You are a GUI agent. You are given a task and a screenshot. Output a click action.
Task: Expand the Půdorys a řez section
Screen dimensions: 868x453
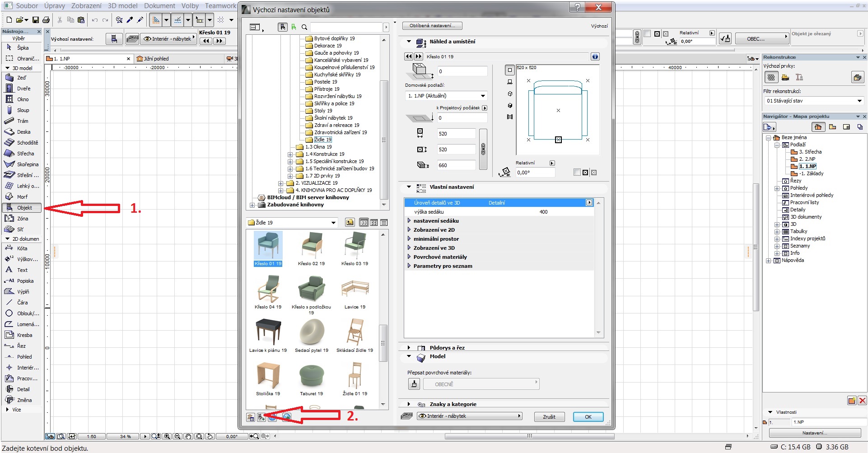coord(409,348)
